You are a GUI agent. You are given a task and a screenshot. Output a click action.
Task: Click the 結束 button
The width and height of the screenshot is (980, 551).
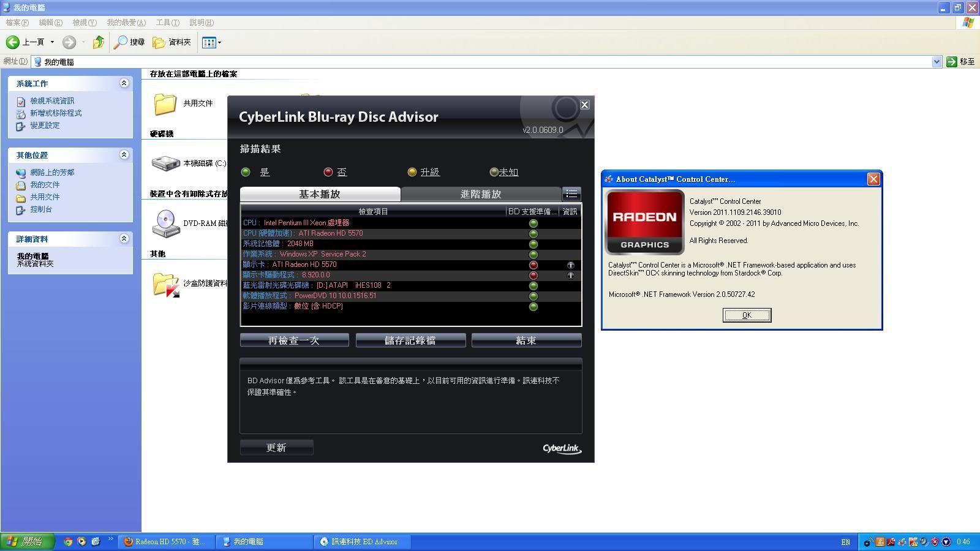(x=526, y=340)
